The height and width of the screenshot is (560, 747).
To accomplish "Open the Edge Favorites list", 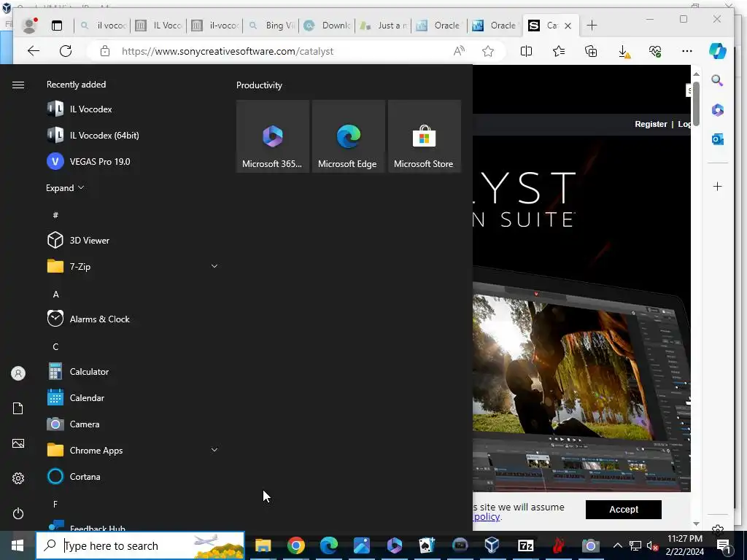I will coord(559,51).
